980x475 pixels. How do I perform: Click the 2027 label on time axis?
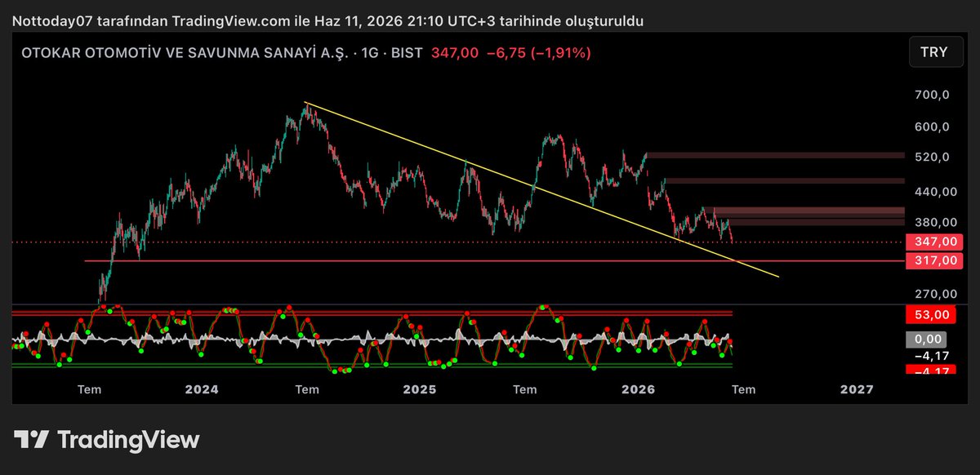point(857,390)
